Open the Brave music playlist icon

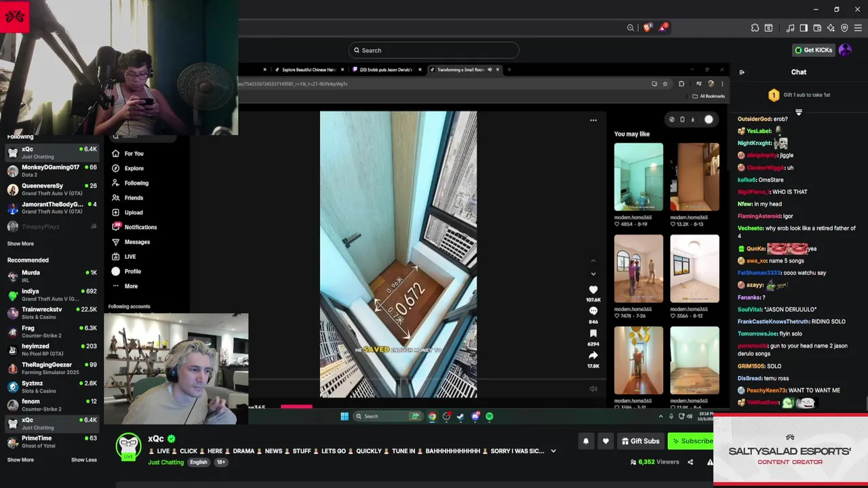[790, 28]
